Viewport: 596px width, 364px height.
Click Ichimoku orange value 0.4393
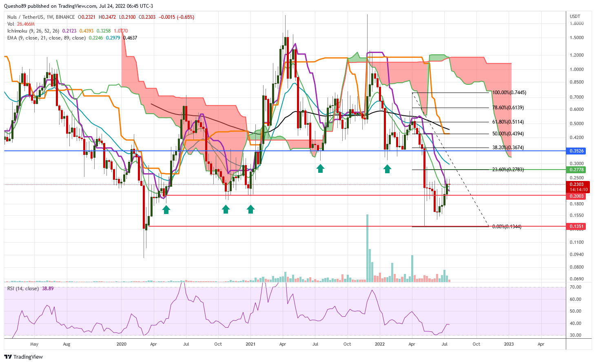(x=86, y=31)
